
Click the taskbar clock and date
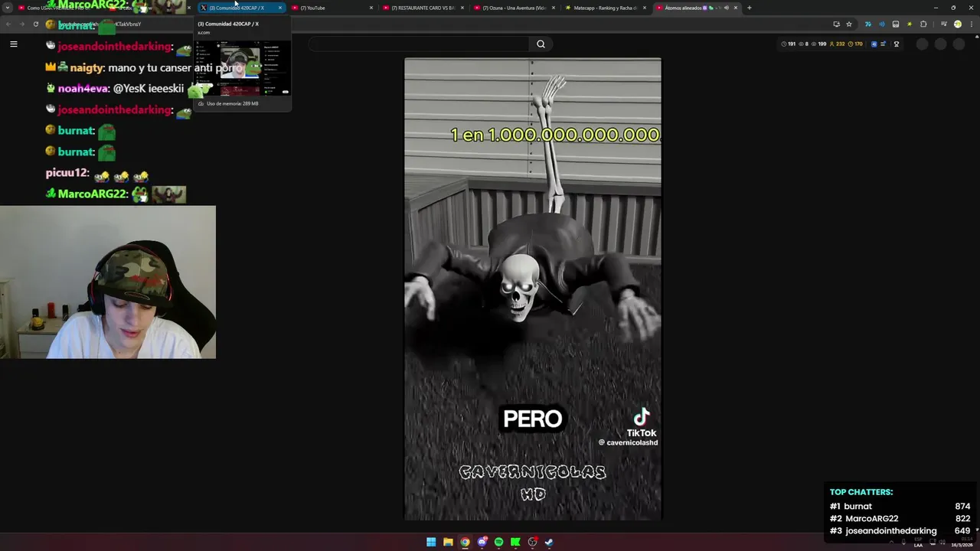962,542
